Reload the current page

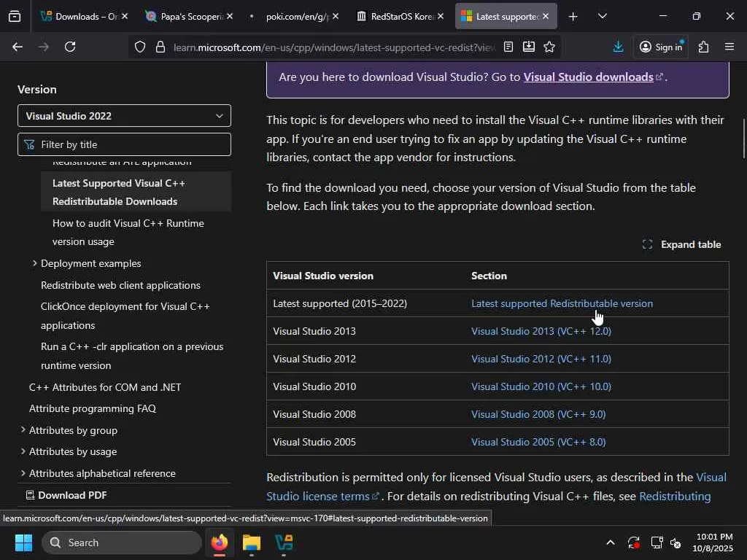click(70, 47)
